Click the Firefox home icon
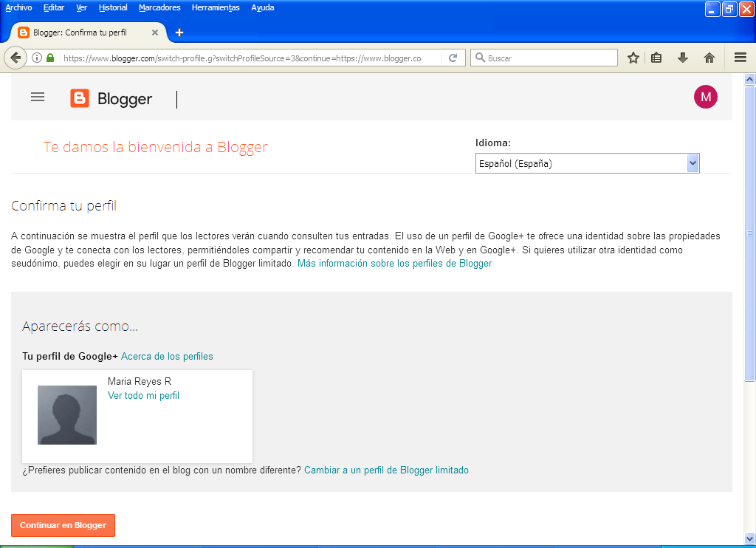 (707, 57)
